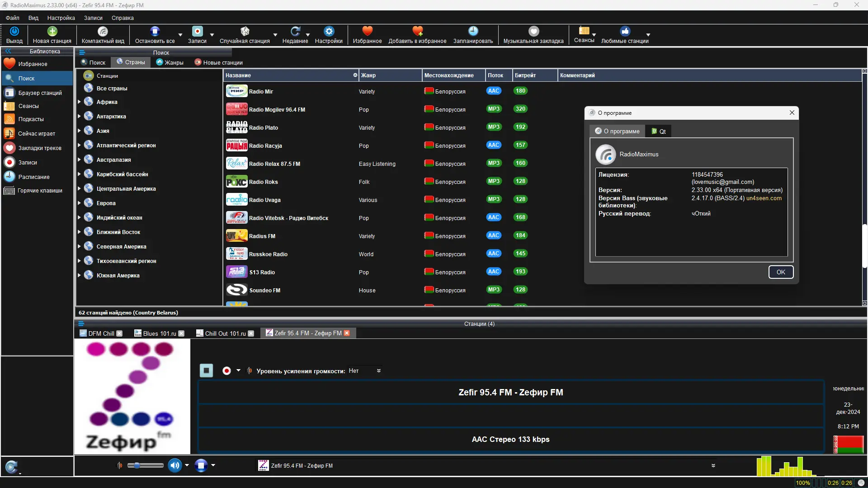Stop playback with square stop button
868x488 pixels.
(x=206, y=371)
